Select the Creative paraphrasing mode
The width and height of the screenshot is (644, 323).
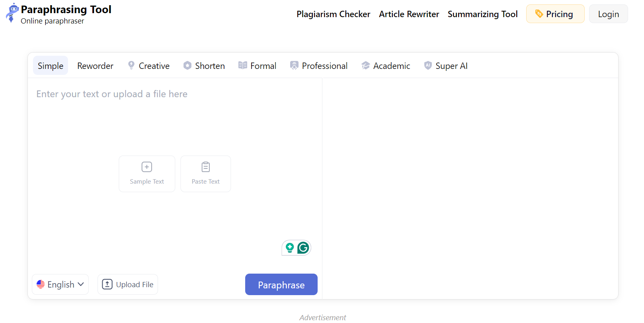click(x=149, y=66)
